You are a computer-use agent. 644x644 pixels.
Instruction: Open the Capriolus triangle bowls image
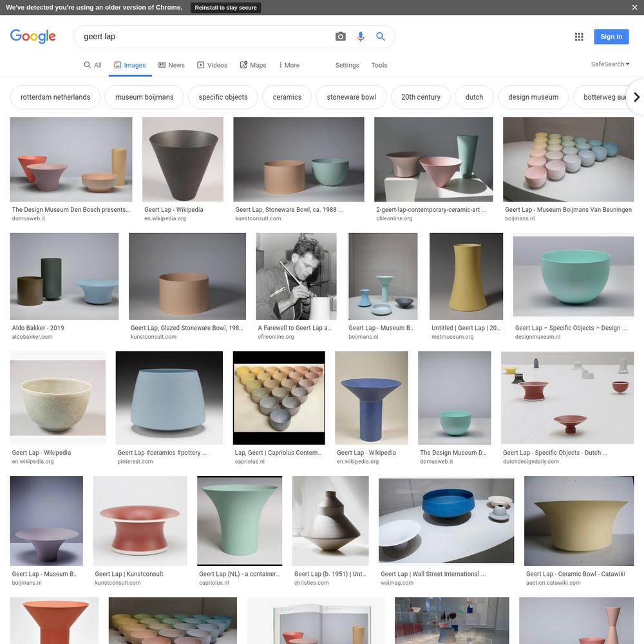279,397
